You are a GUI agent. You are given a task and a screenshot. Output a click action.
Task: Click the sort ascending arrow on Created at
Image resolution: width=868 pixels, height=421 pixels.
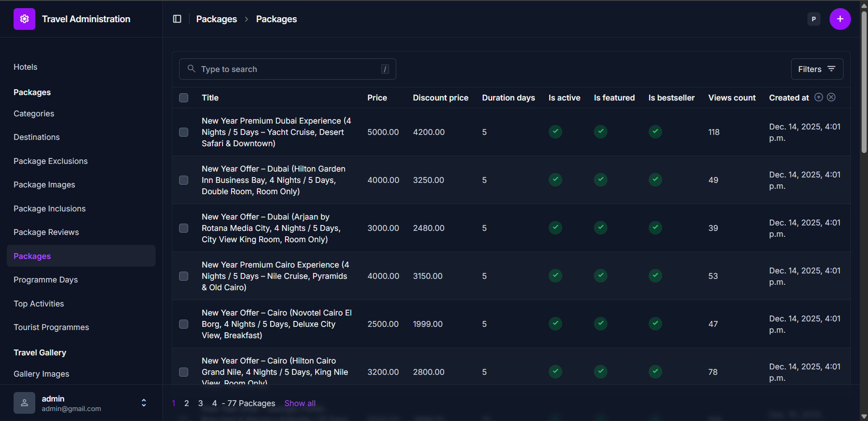tap(818, 97)
